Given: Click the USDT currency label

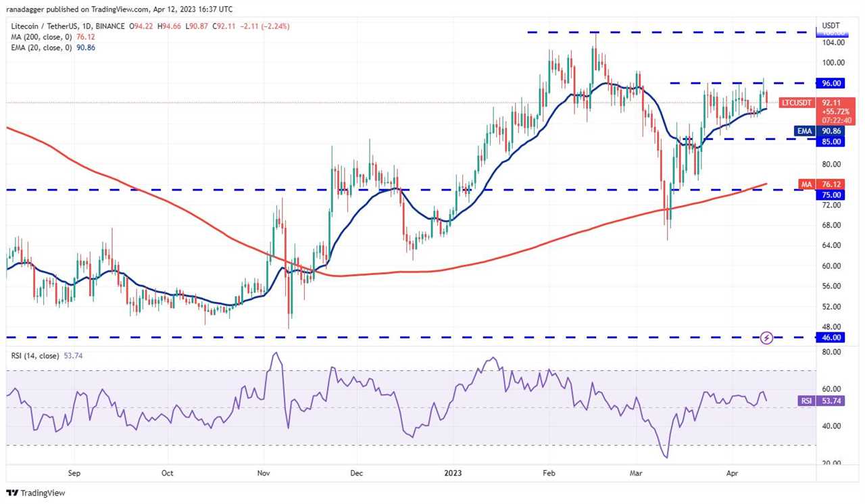Looking at the screenshot, I should coord(831,25).
